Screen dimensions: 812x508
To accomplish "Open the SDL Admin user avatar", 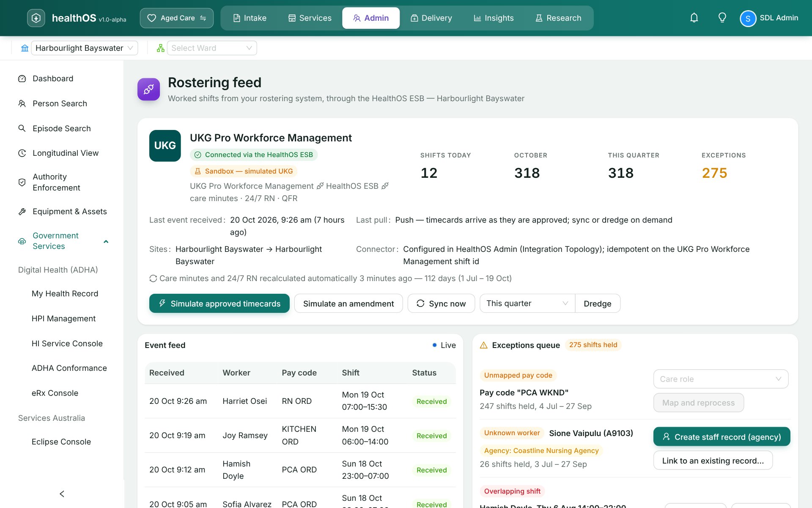I will click(748, 18).
